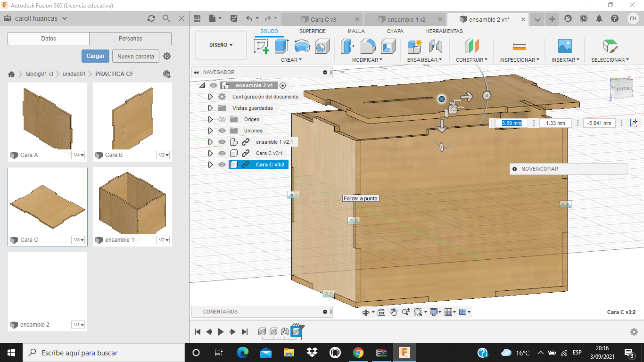Click the Create Sketch icon in toolbar
The width and height of the screenshot is (644, 362).
pyautogui.click(x=261, y=46)
